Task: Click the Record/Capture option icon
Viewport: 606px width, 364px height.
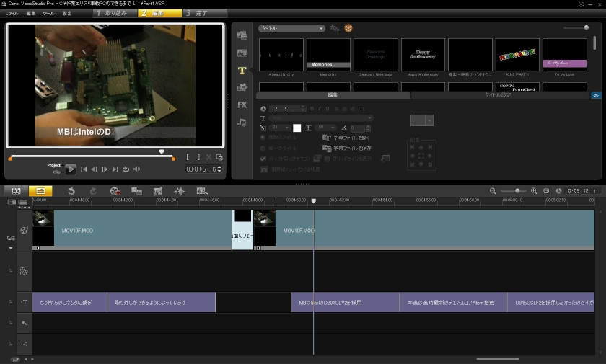Action: [x=115, y=191]
